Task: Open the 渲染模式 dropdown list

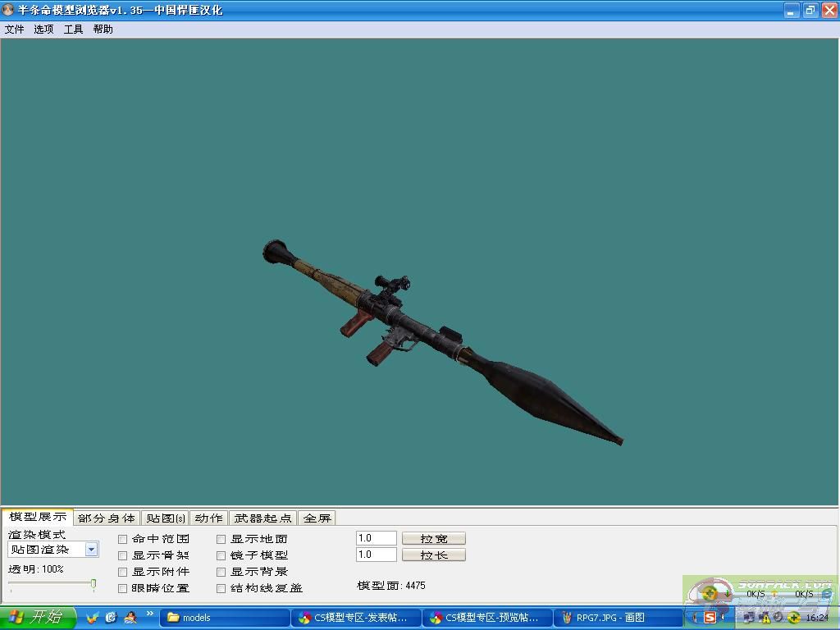Action: [x=92, y=550]
